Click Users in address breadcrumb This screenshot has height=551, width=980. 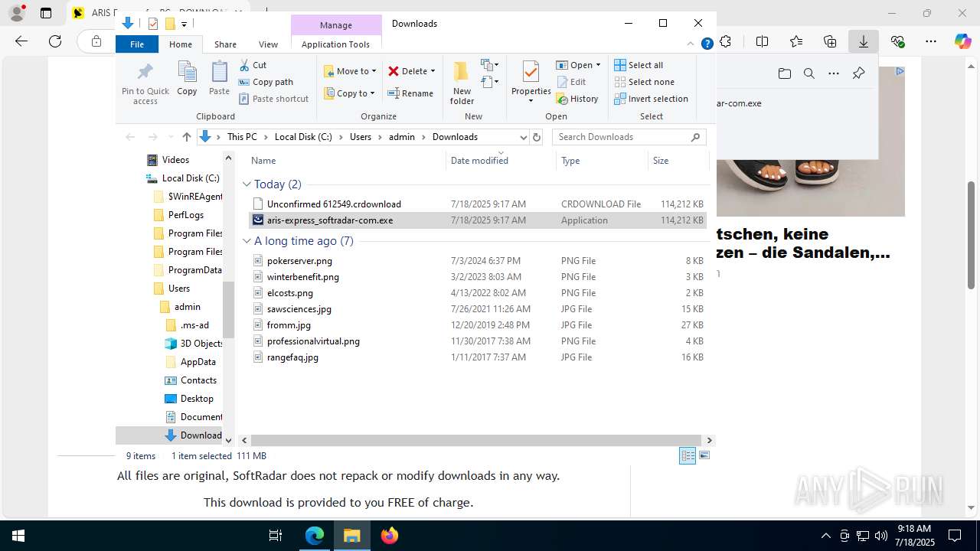point(361,137)
